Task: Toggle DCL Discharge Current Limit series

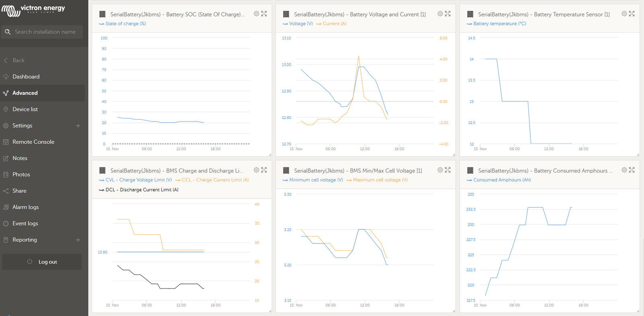Action: (x=138, y=190)
